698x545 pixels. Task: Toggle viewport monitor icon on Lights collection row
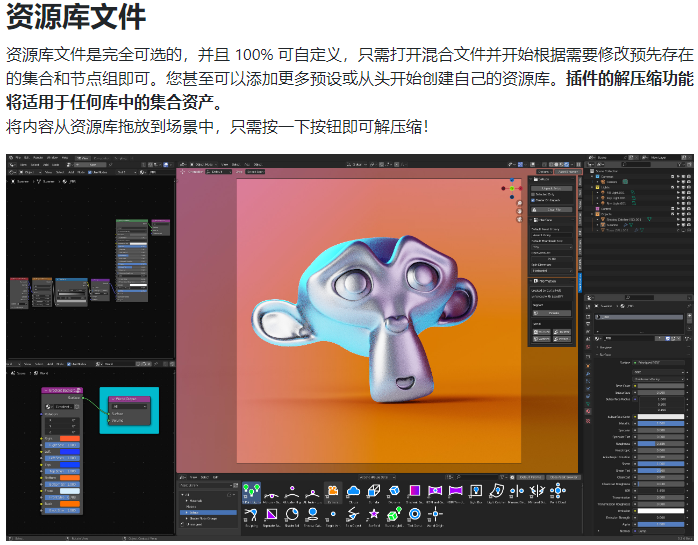point(684,187)
